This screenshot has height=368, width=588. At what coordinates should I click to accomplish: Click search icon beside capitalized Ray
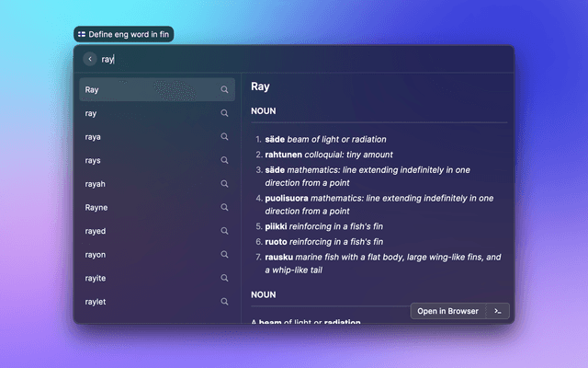point(224,90)
